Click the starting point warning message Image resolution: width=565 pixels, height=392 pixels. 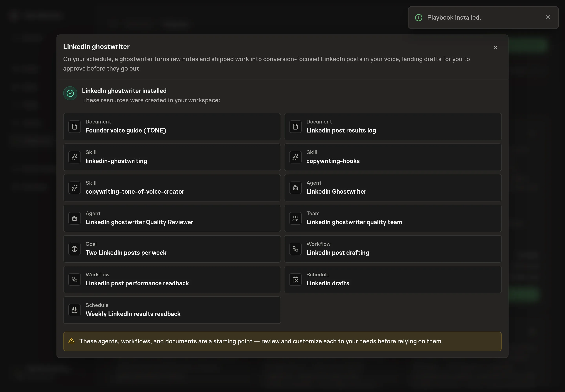point(261,341)
